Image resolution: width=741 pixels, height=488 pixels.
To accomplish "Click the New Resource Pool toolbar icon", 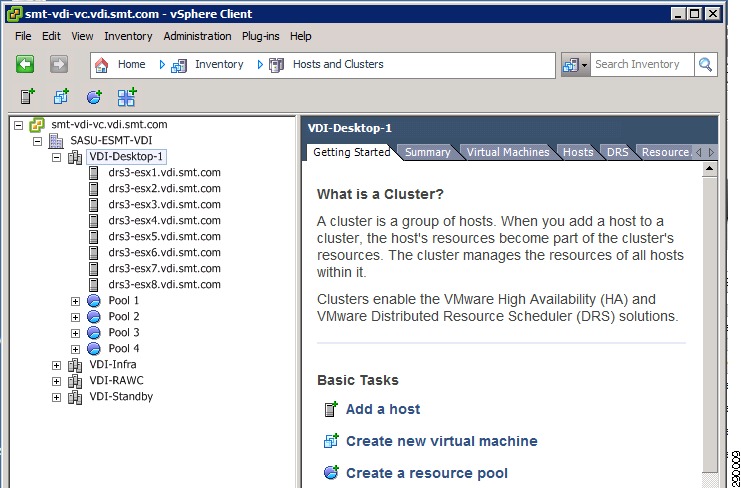I will tap(94, 97).
